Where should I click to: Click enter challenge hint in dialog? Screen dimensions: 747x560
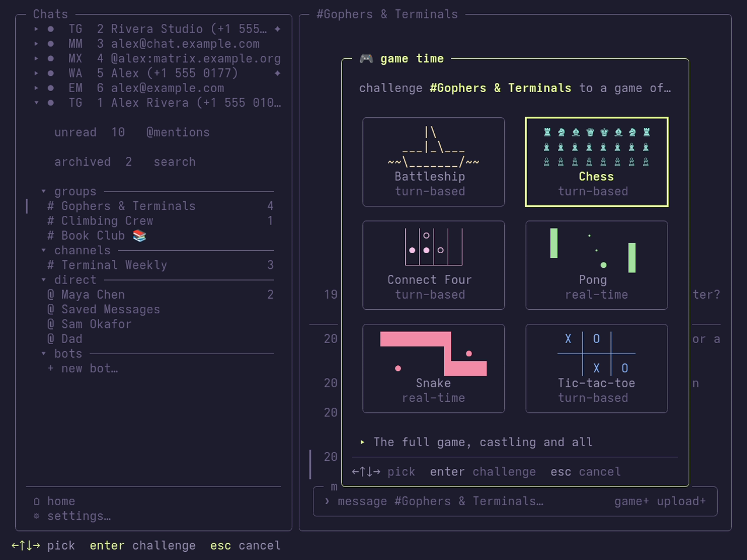[483, 472]
